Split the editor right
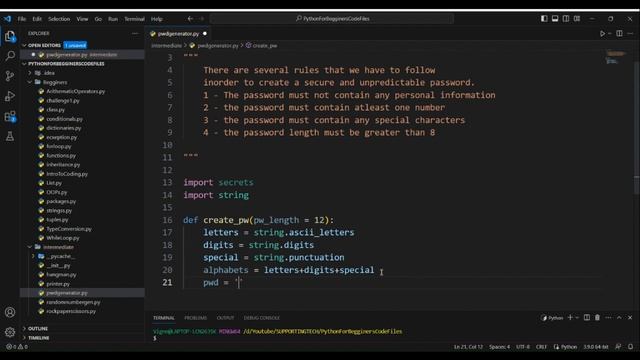640x360 pixels. (619, 33)
